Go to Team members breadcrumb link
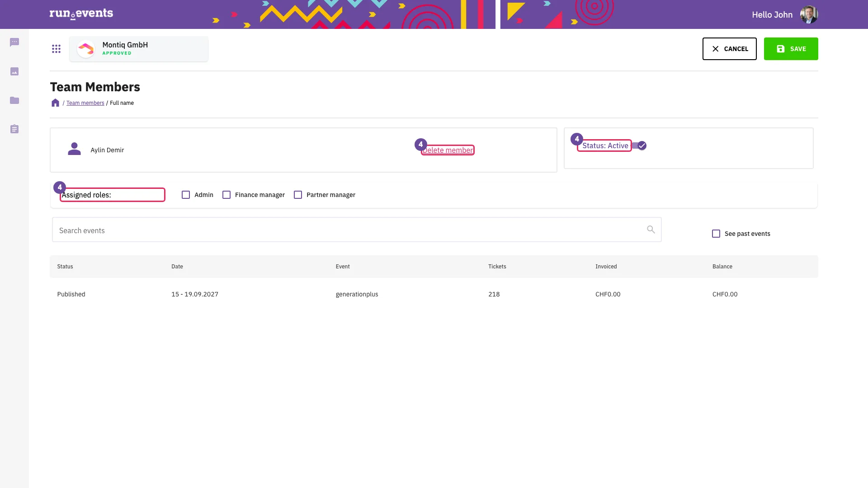This screenshot has width=868, height=488. pyautogui.click(x=85, y=103)
